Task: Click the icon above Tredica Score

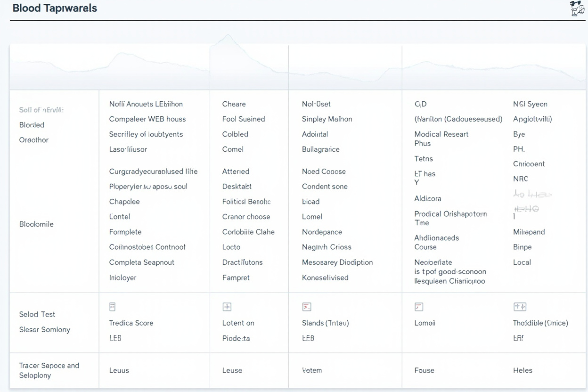Action: pos(112,307)
